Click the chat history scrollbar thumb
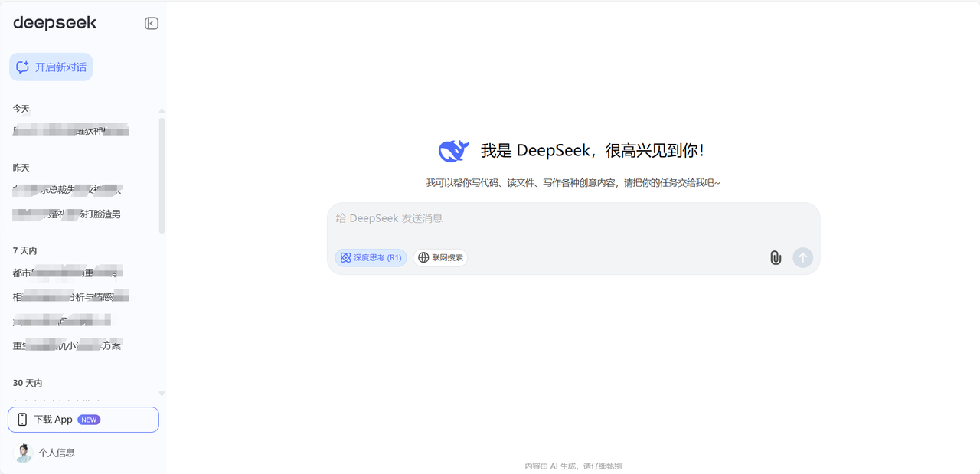The image size is (980, 474). (162, 175)
